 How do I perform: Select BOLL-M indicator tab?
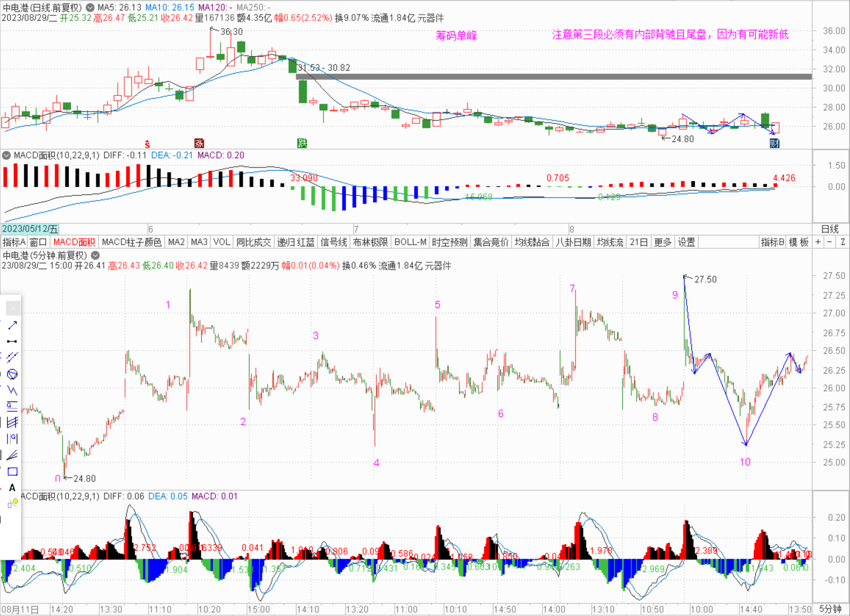[410, 242]
